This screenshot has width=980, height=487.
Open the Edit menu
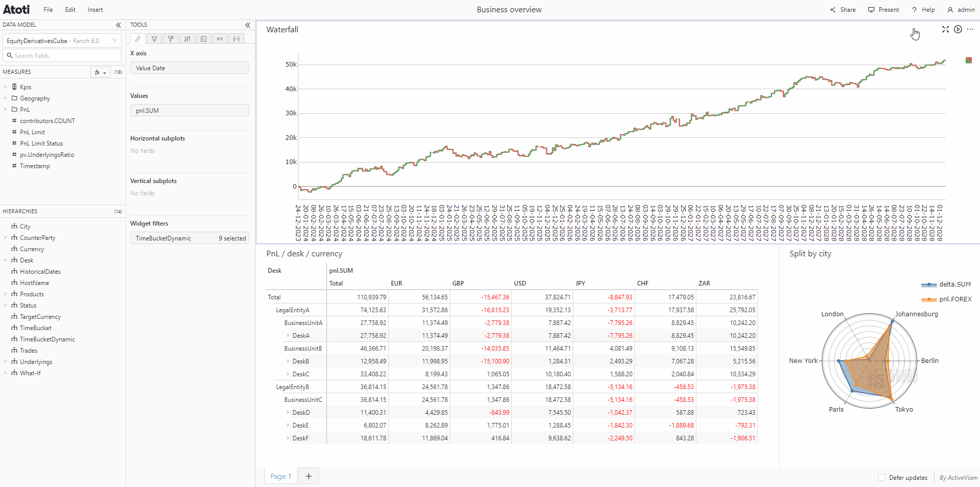coord(70,10)
